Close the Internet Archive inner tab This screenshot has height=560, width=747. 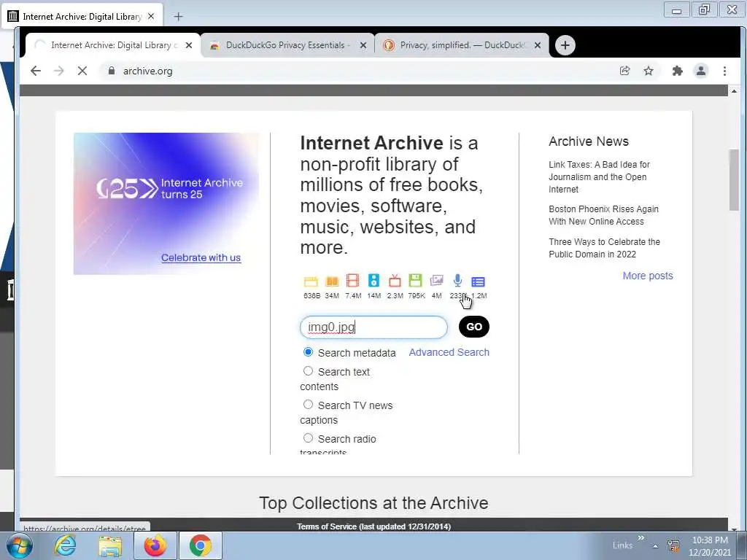(x=189, y=45)
